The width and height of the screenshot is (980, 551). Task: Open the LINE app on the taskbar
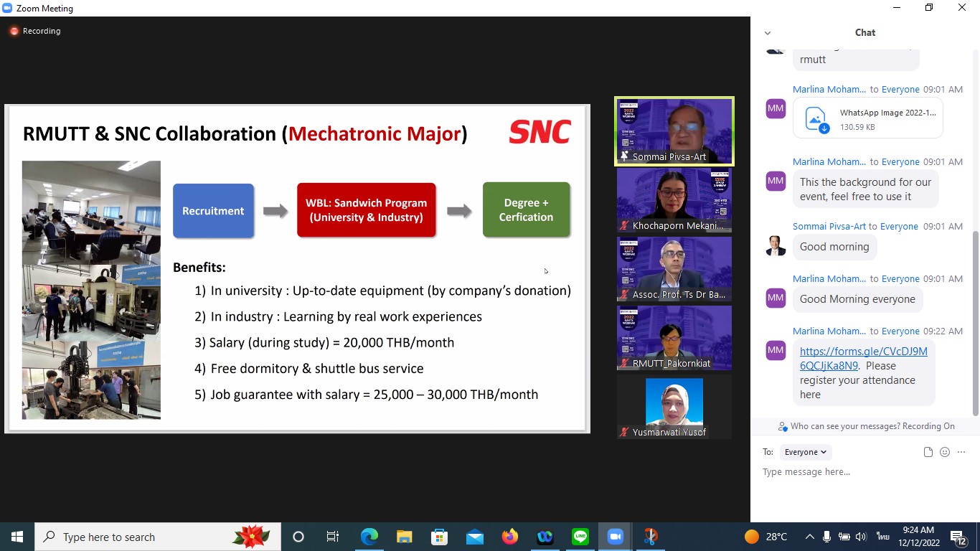coord(580,537)
